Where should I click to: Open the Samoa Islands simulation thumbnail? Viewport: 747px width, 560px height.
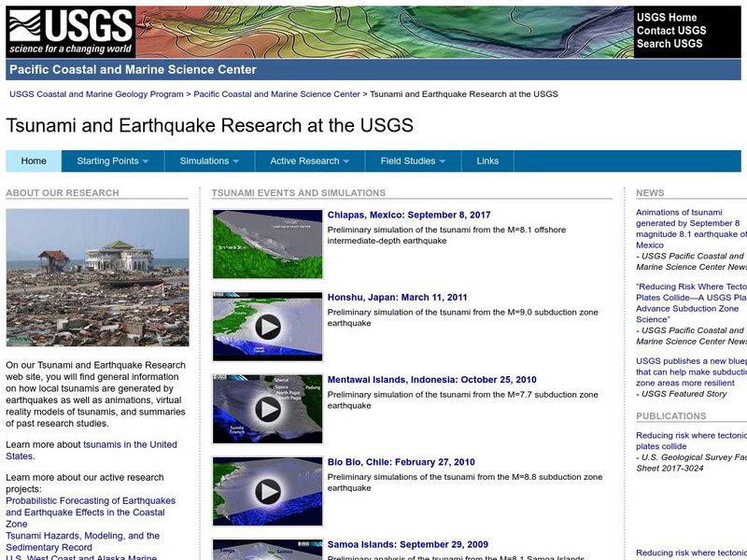(x=268, y=550)
